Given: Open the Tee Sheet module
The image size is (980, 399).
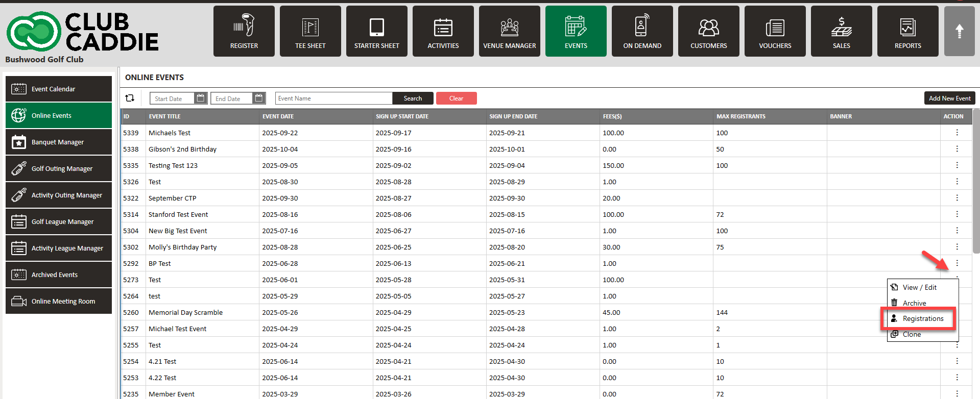Looking at the screenshot, I should tap(310, 31).
